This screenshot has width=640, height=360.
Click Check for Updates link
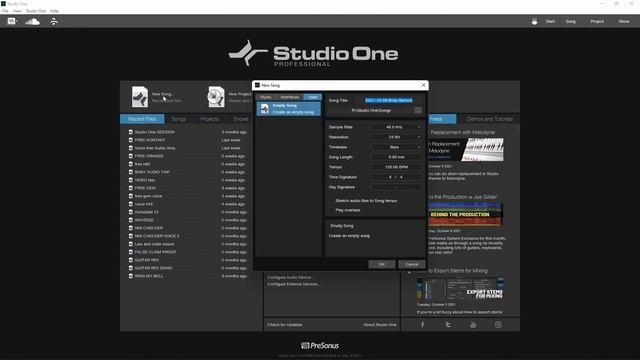click(285, 325)
